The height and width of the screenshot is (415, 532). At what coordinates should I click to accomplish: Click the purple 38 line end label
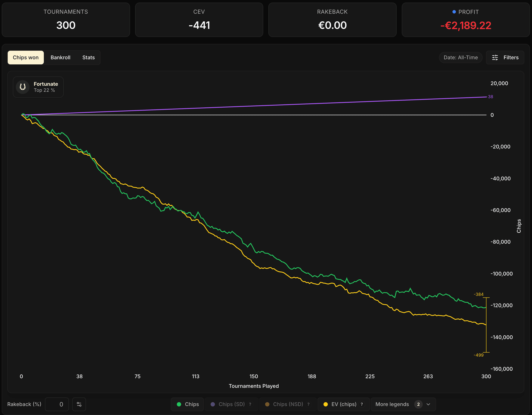[x=490, y=97]
